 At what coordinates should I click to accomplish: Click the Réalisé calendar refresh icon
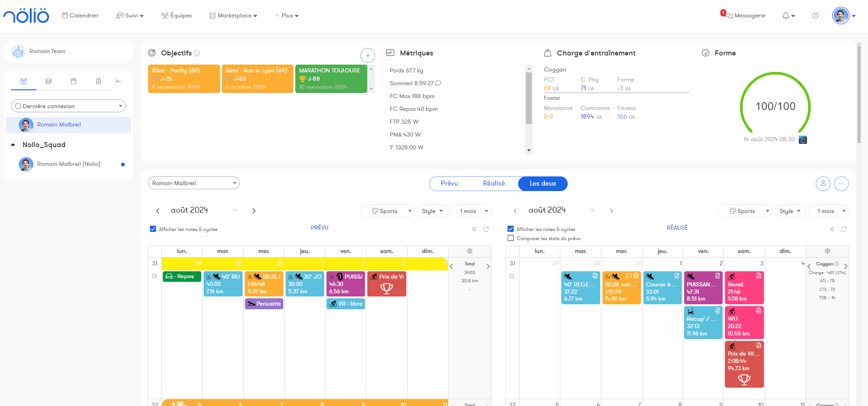click(x=843, y=229)
